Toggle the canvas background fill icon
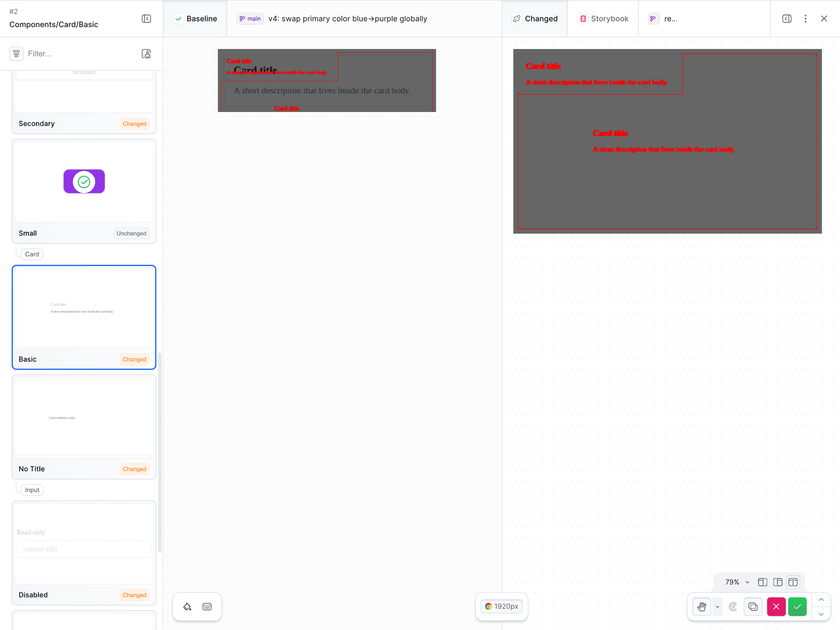 click(x=187, y=606)
